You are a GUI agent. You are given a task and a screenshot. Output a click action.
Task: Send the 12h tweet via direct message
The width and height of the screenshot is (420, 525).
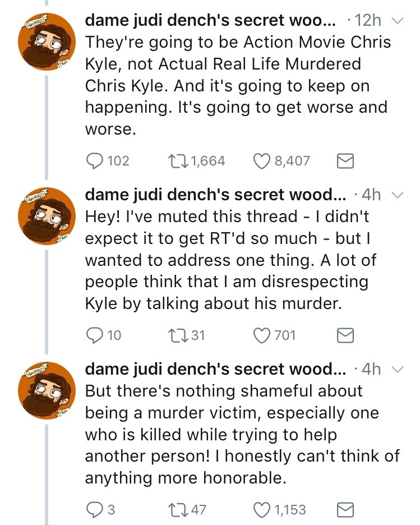click(x=344, y=162)
